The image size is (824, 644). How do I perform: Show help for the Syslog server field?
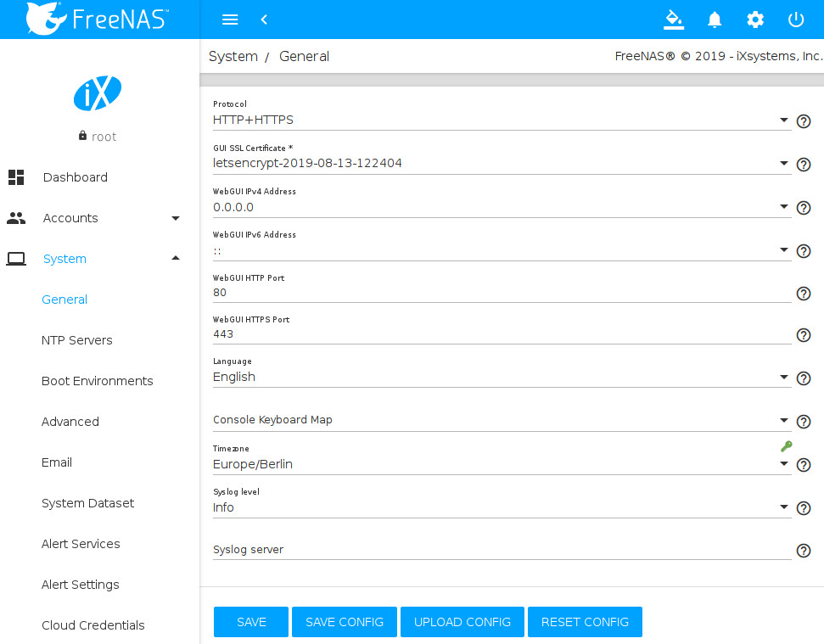pyautogui.click(x=804, y=551)
